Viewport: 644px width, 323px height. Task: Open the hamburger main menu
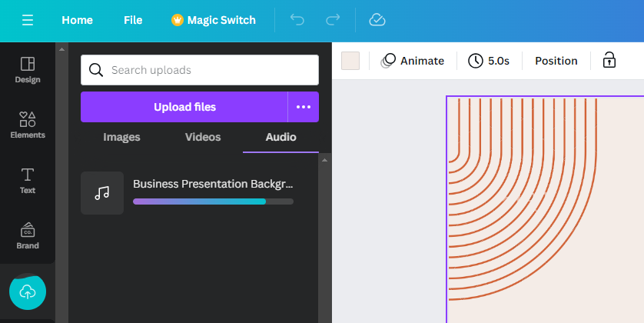tap(28, 20)
